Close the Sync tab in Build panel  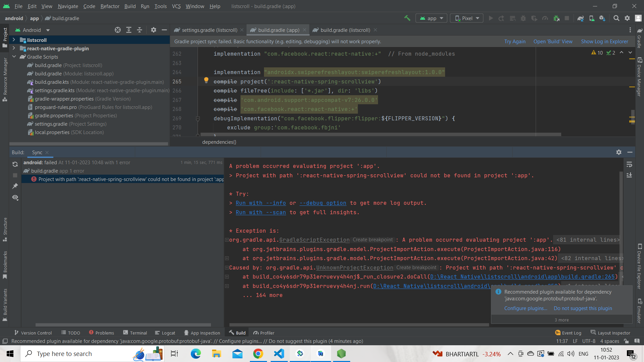47,153
